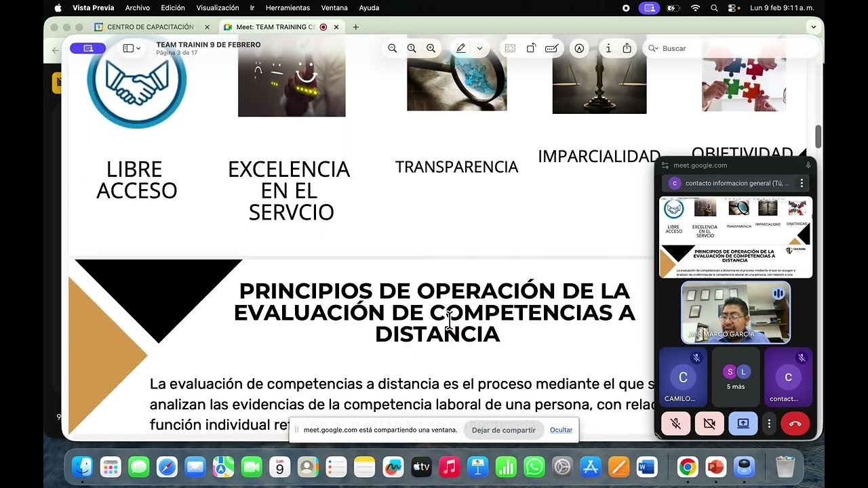The width and height of the screenshot is (868, 488).
Task: Open Finder from the Dock
Action: pyautogui.click(x=83, y=467)
